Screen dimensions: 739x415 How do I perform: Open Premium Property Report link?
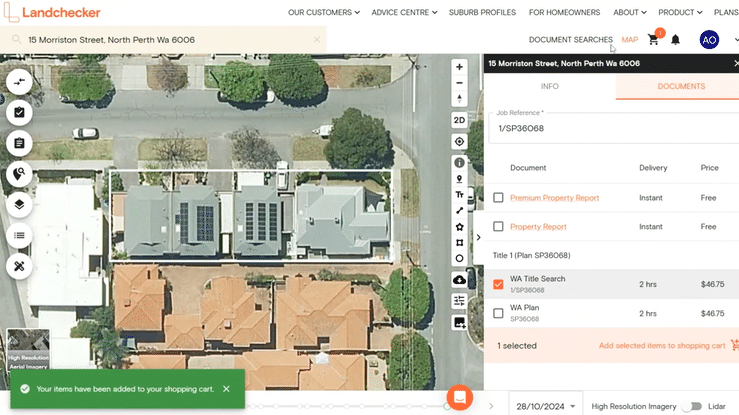554,198
